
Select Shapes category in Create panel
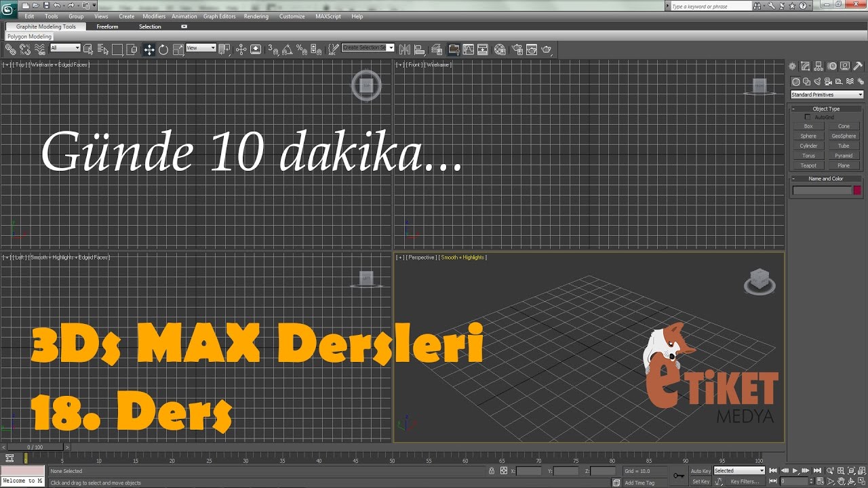pos(807,81)
